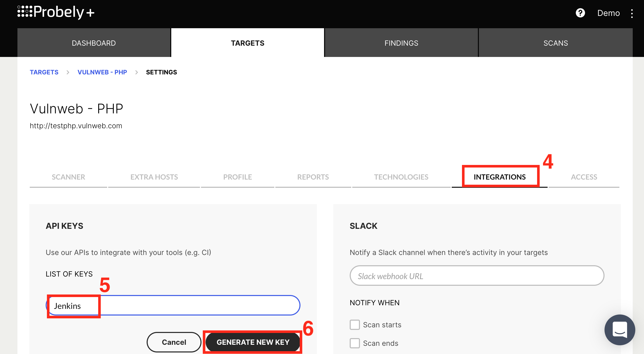Open the Reports settings tab
This screenshot has height=354, width=644.
pyautogui.click(x=313, y=177)
